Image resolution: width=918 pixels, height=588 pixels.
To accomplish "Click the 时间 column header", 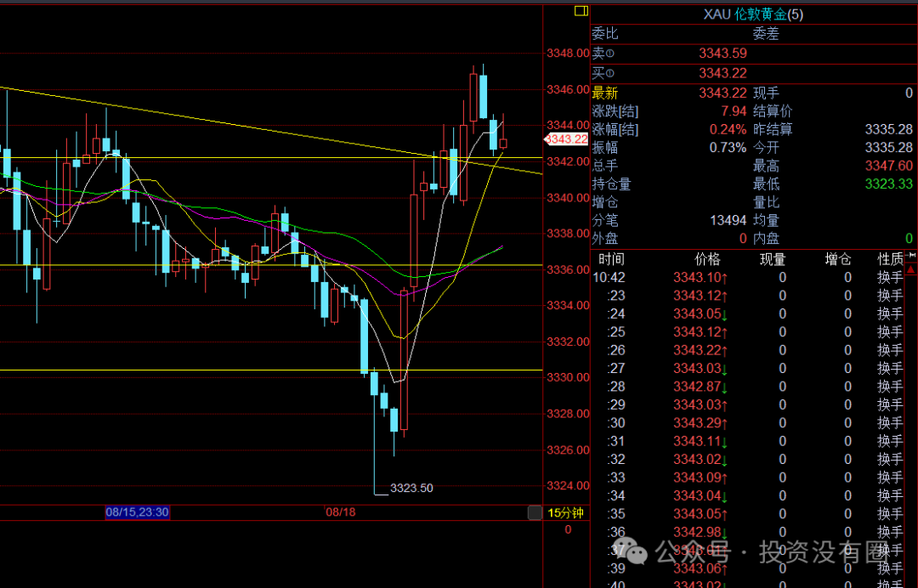I will point(611,259).
